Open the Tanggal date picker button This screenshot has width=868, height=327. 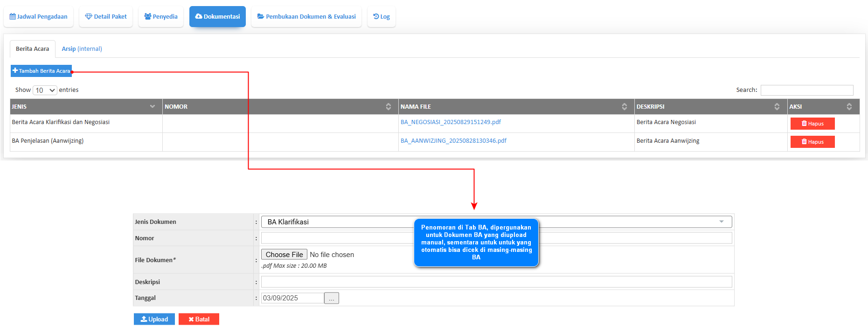[331, 298]
